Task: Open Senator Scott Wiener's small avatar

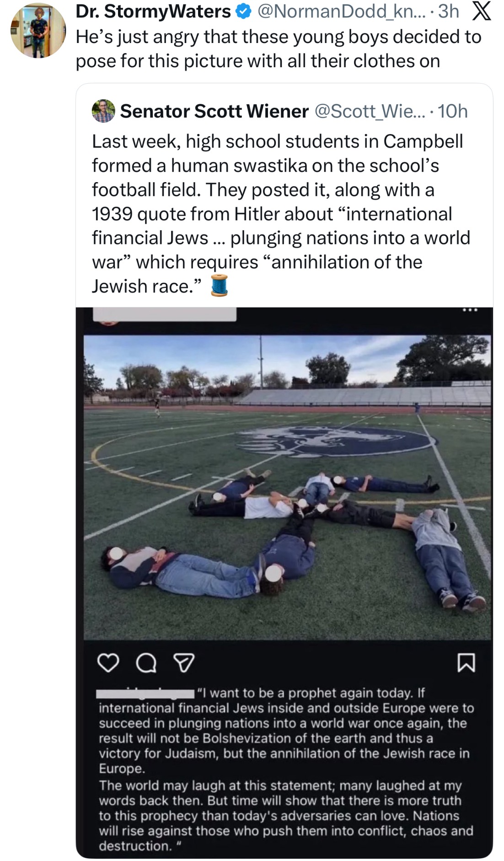Action: 103,111
